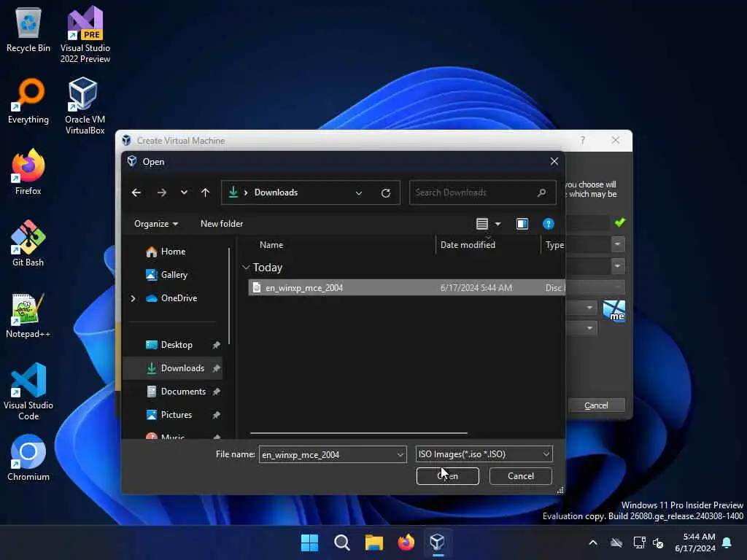The height and width of the screenshot is (560, 747).
Task: Select OneDrive in navigation pane
Action: point(171,298)
